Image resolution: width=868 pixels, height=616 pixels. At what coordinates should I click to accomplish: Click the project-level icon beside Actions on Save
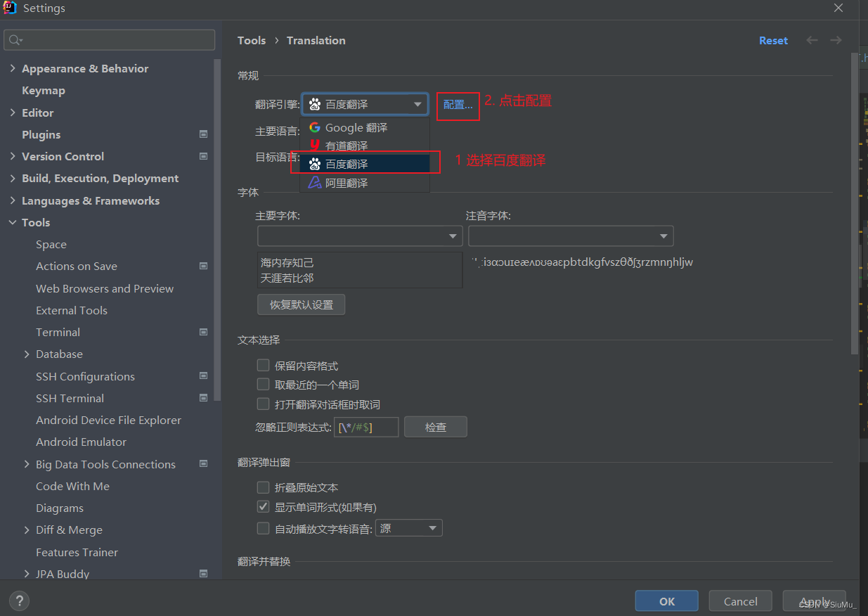tap(204, 266)
